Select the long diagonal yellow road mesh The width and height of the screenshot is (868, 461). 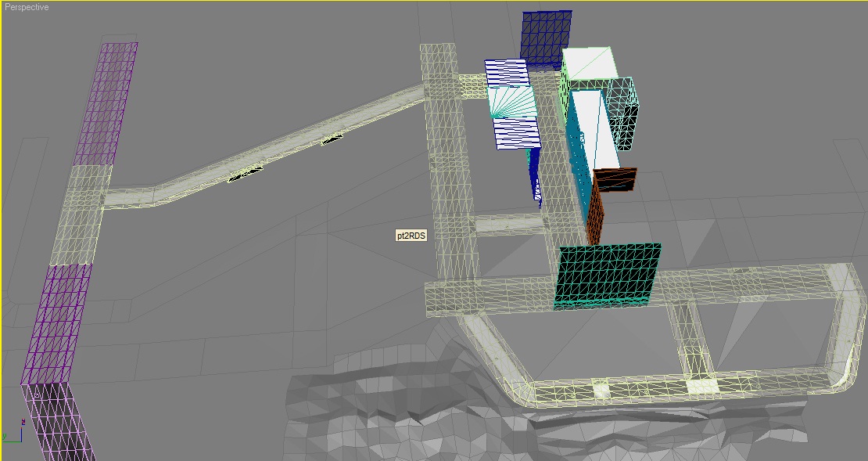[x=264, y=146]
